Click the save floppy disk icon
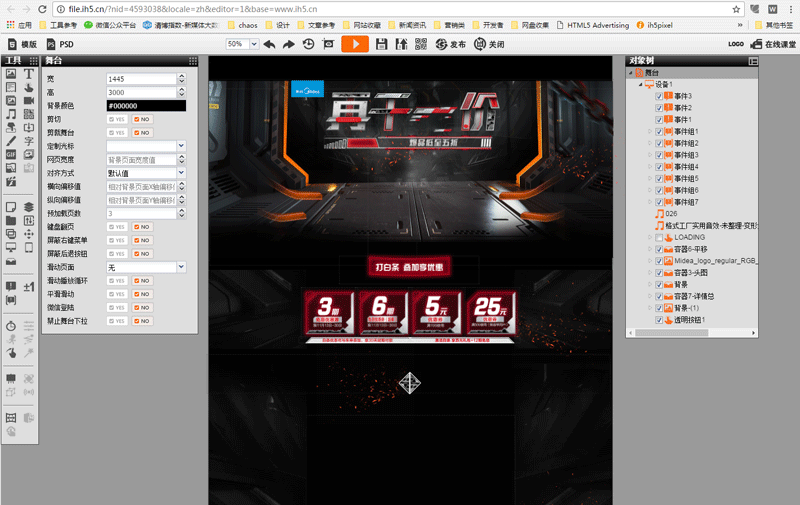 381,44
